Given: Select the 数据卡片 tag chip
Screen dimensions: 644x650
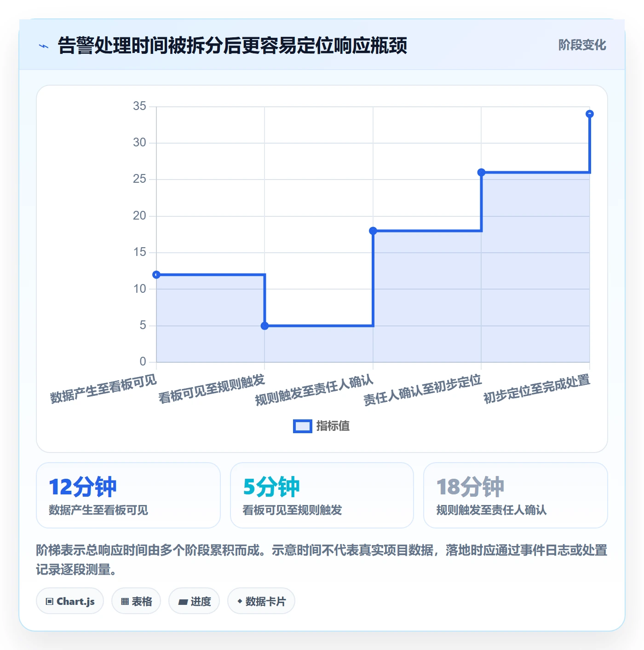Looking at the screenshot, I should (261, 601).
